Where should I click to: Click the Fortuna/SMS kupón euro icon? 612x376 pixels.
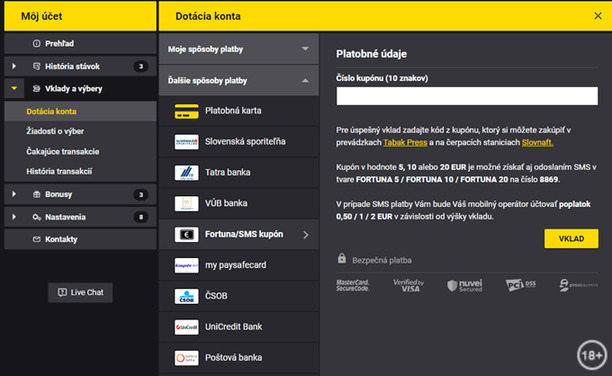pos(186,234)
